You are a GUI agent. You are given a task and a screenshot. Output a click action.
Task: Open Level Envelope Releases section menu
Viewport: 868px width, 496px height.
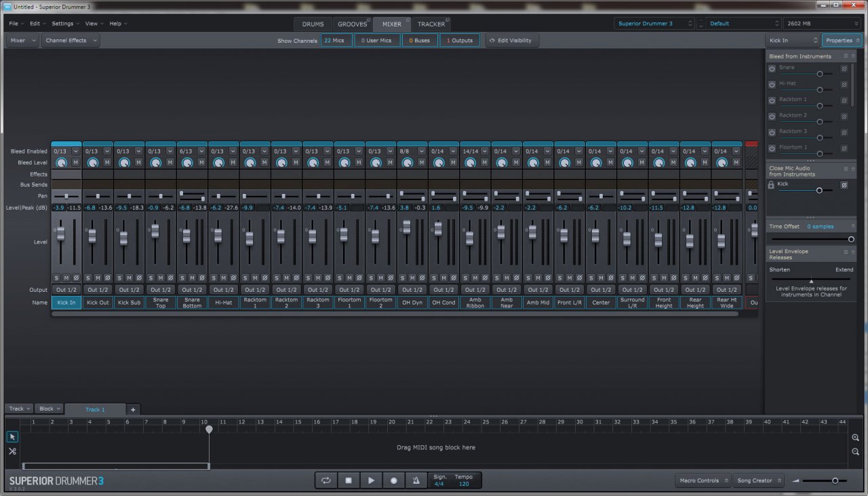coord(846,251)
